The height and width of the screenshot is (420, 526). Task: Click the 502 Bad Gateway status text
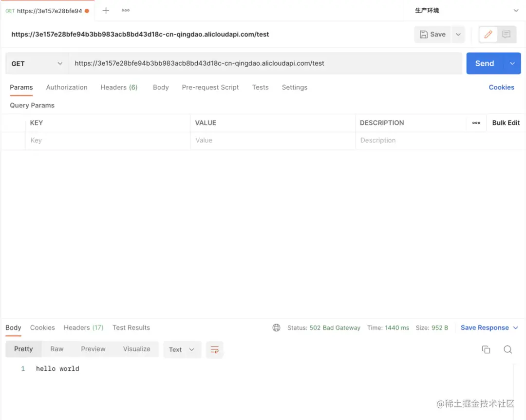coord(335,328)
